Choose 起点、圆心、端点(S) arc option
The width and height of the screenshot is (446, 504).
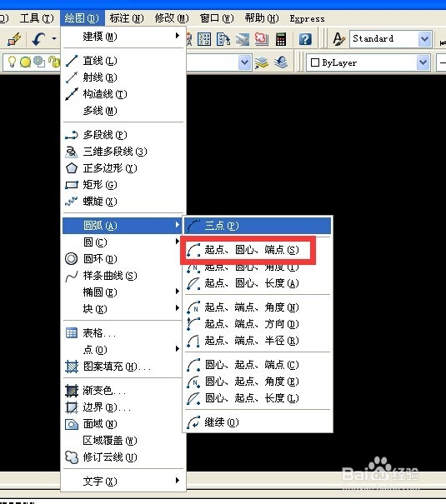coord(258,250)
